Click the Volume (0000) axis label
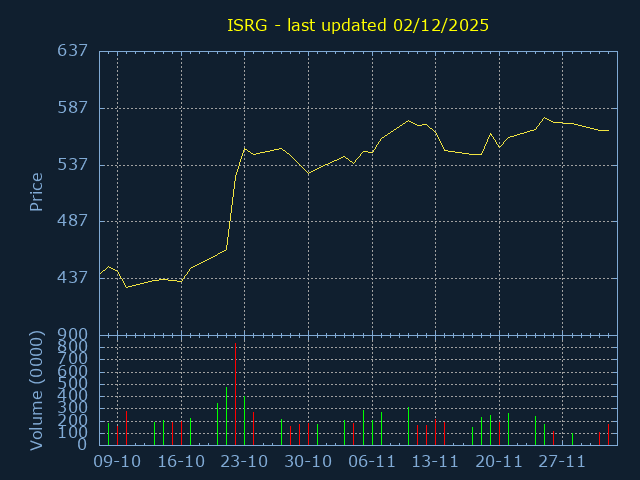The height and width of the screenshot is (480, 640). (36, 391)
